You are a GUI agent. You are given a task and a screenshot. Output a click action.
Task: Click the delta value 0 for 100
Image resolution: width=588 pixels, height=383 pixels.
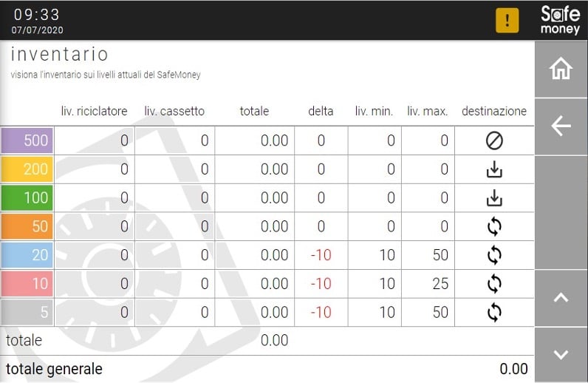point(321,198)
